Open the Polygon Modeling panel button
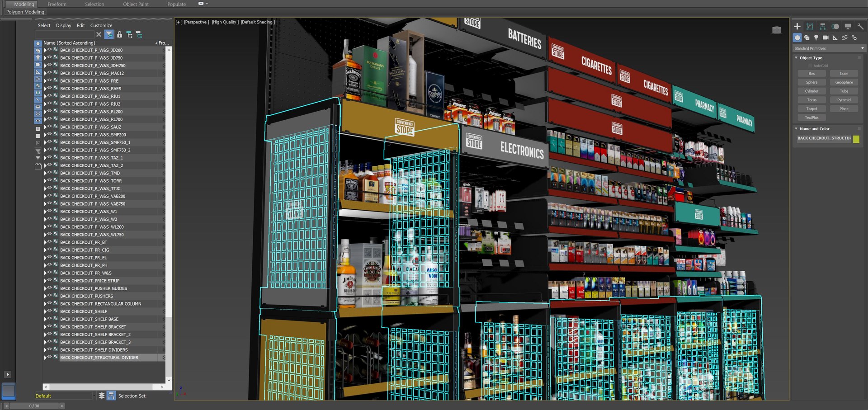The image size is (868, 410). pos(25,12)
